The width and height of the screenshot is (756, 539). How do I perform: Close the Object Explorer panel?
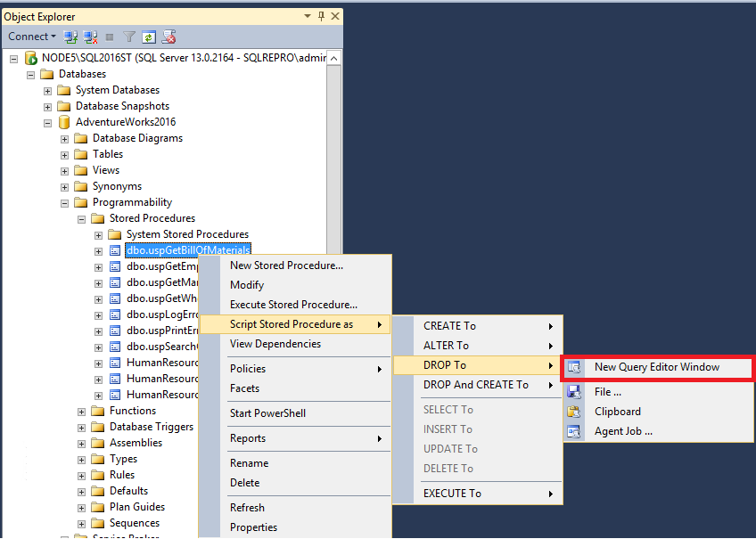[335, 16]
